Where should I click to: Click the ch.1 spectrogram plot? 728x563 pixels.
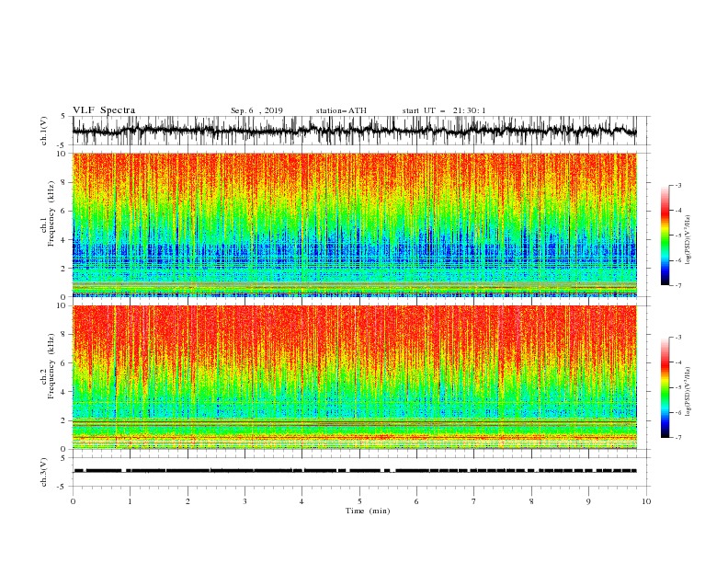coord(354,224)
